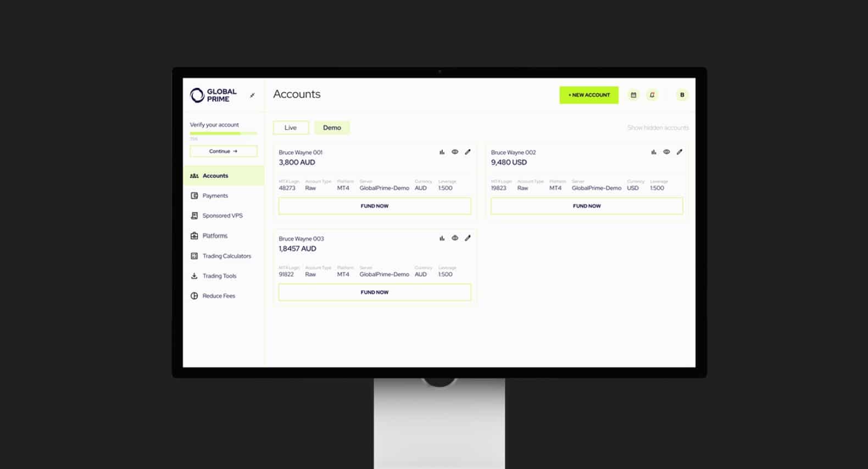Edit the Bruce Wayne 003 account
This screenshot has width=868, height=469.
click(468, 238)
